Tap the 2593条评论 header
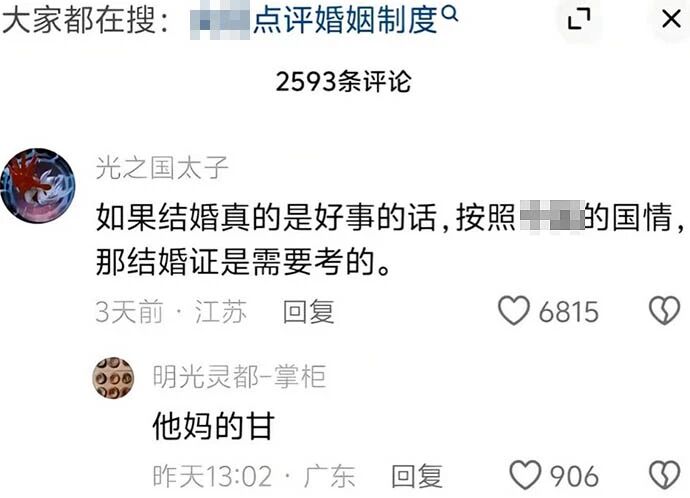Viewport: 690px width, 498px height. pyautogui.click(x=343, y=81)
